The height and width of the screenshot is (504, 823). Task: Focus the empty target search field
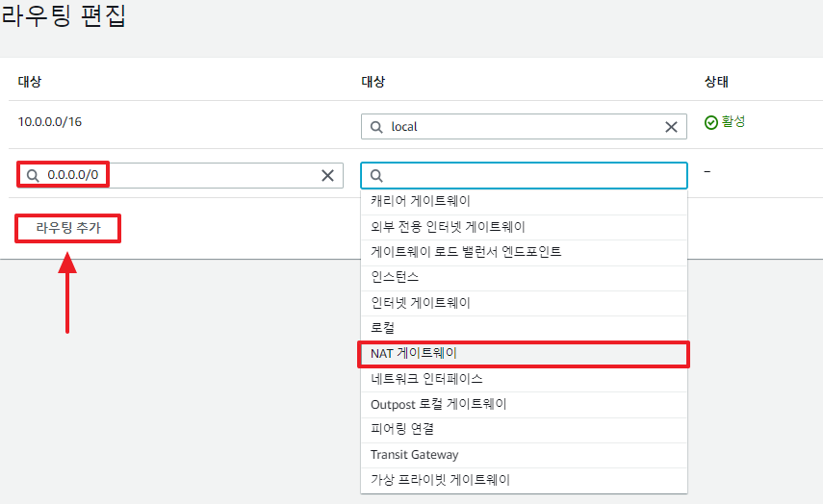pos(524,176)
